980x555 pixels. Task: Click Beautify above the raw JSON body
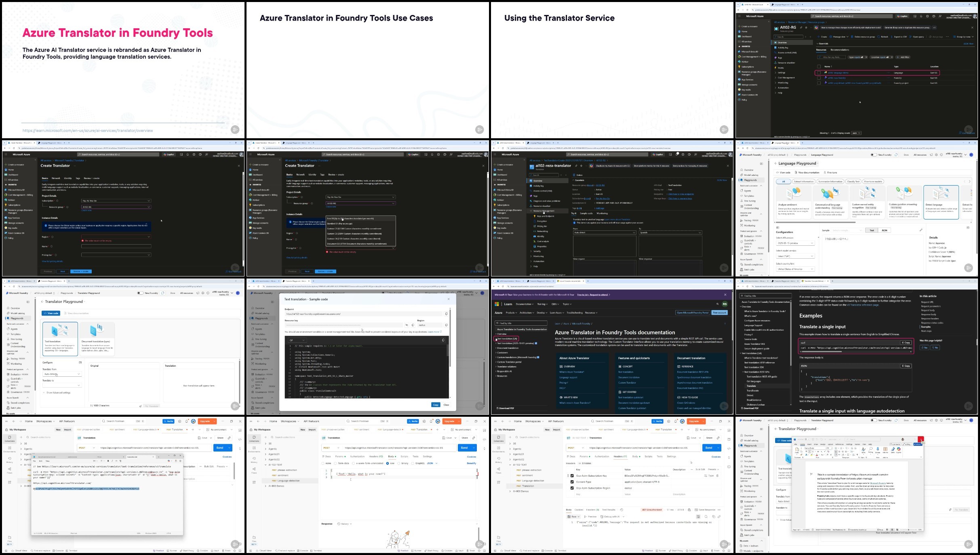click(x=472, y=463)
